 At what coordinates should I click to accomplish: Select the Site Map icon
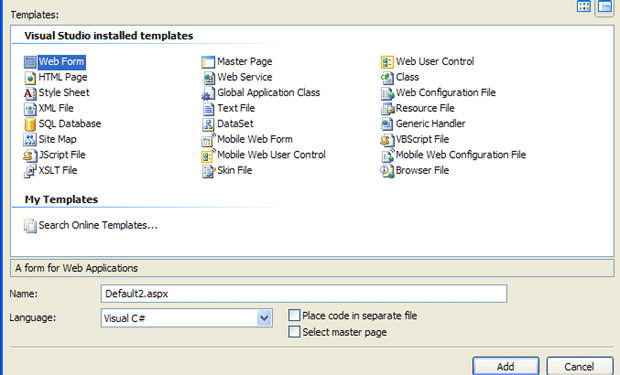pyautogui.click(x=30, y=140)
